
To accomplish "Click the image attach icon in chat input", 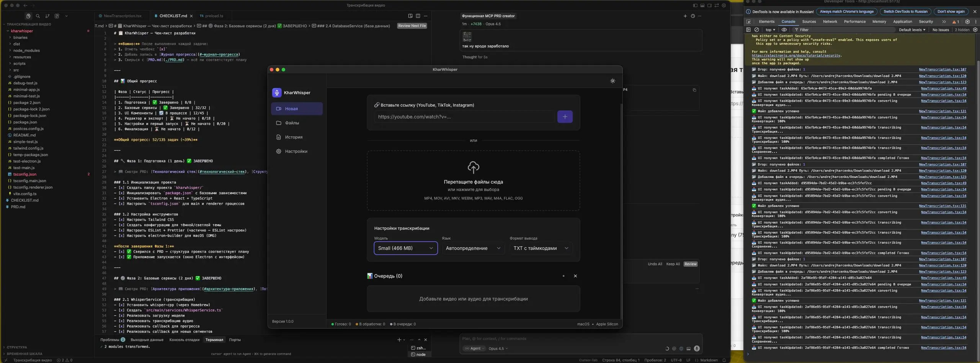I will coord(688,348).
